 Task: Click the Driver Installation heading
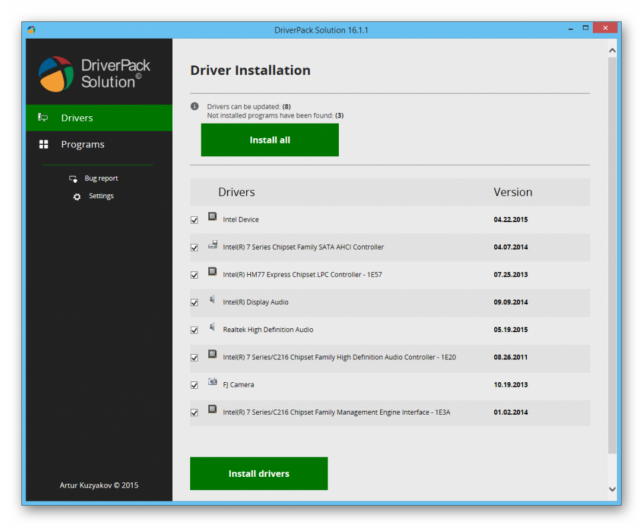250,70
